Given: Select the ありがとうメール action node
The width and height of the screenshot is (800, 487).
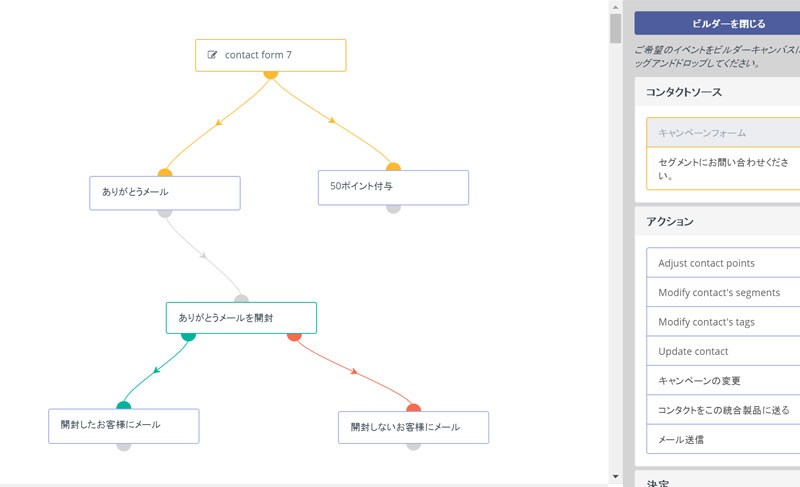Looking at the screenshot, I should pos(165,193).
